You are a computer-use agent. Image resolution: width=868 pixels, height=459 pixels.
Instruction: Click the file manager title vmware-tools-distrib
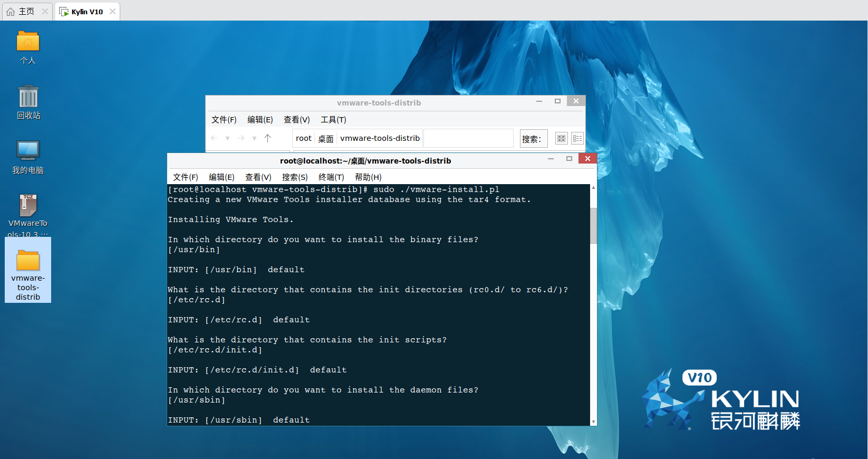(379, 103)
